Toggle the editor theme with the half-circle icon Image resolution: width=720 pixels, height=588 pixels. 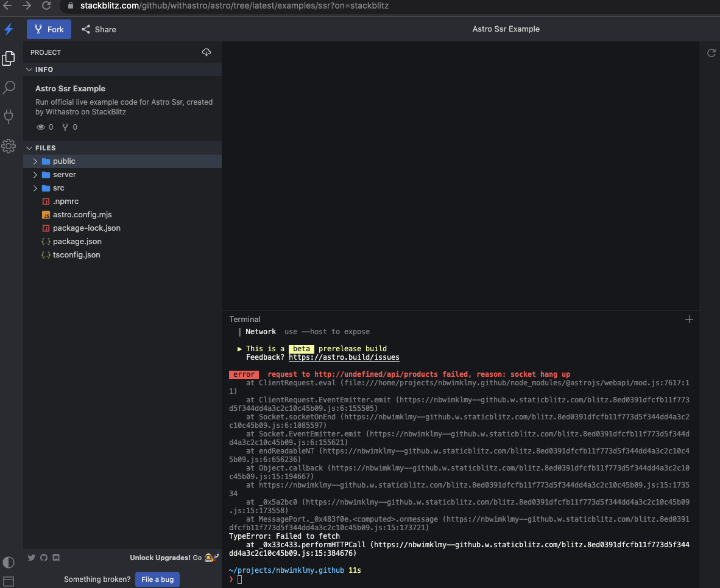[9, 562]
